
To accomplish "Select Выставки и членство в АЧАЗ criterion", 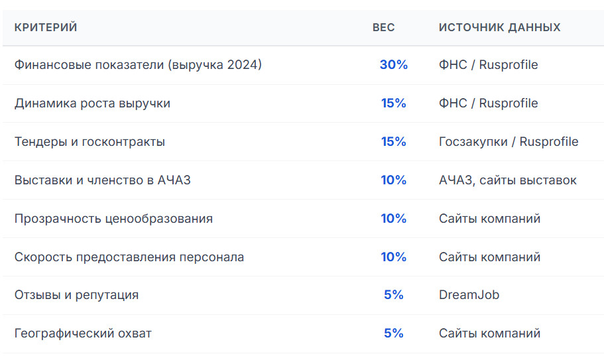I will [x=102, y=180].
